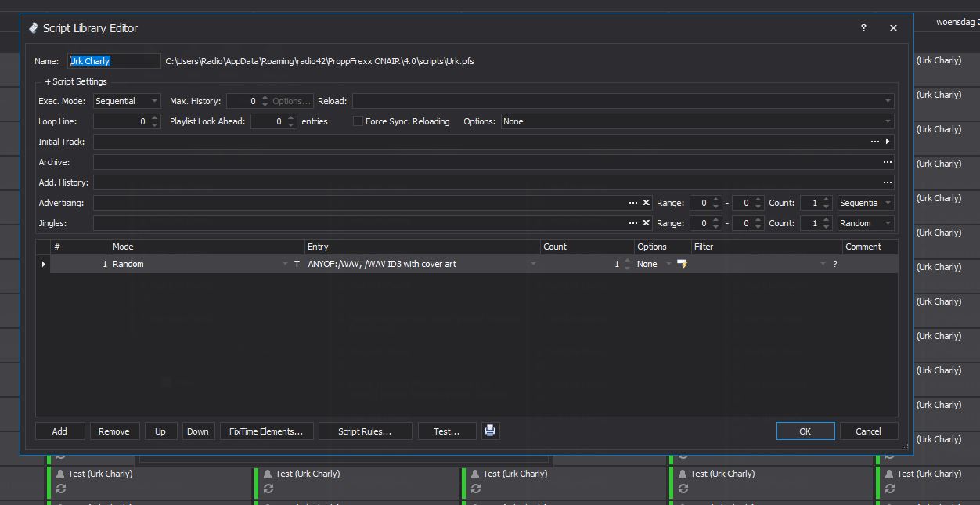Clear the Advertising field with the X icon
The image size is (980, 505).
click(646, 203)
